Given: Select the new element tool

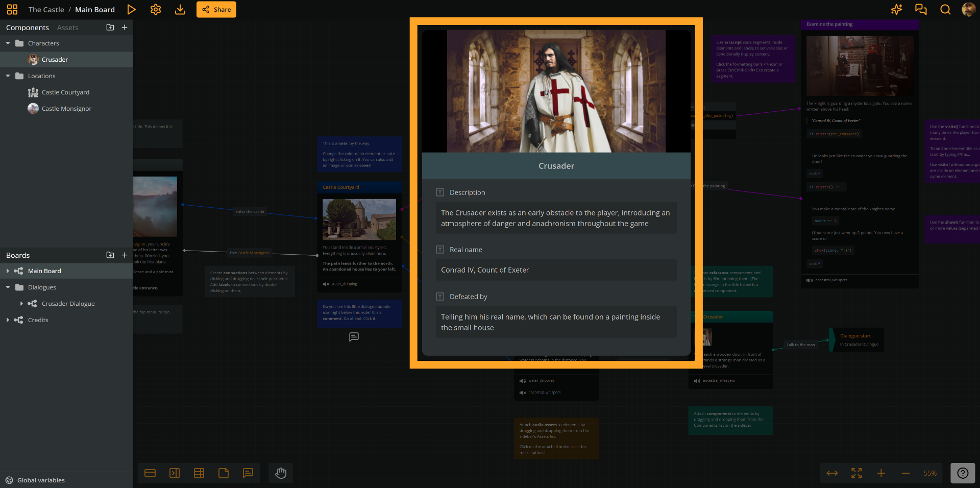Looking at the screenshot, I should coord(150,473).
